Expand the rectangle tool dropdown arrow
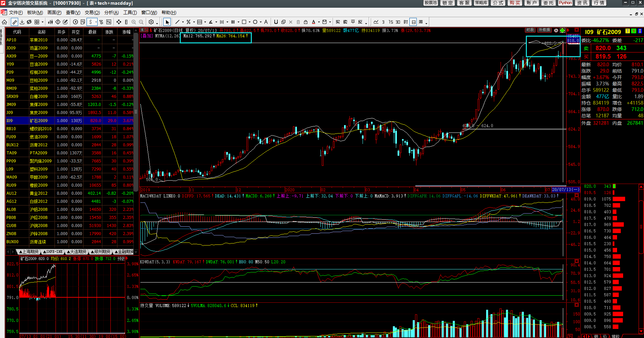 pos(249,22)
